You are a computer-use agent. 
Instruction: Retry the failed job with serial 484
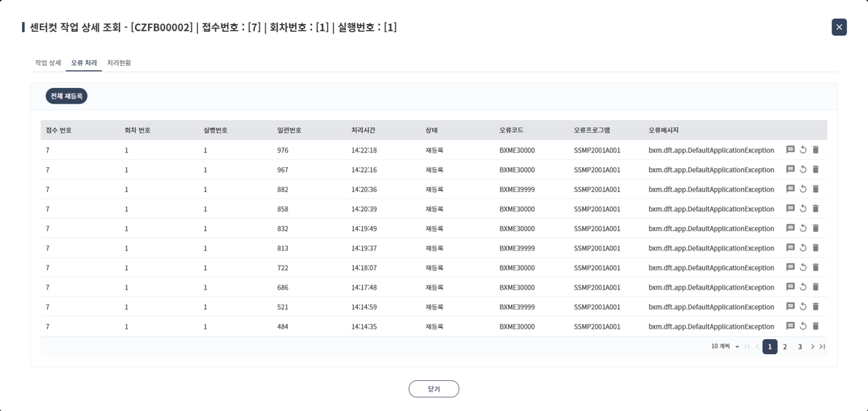[802, 326]
